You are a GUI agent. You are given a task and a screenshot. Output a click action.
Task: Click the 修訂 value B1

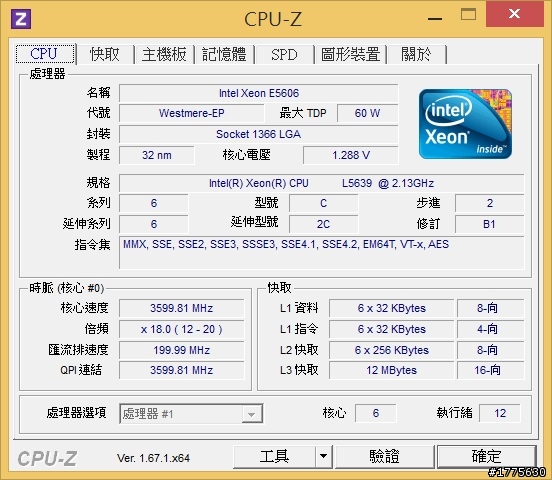(x=490, y=224)
